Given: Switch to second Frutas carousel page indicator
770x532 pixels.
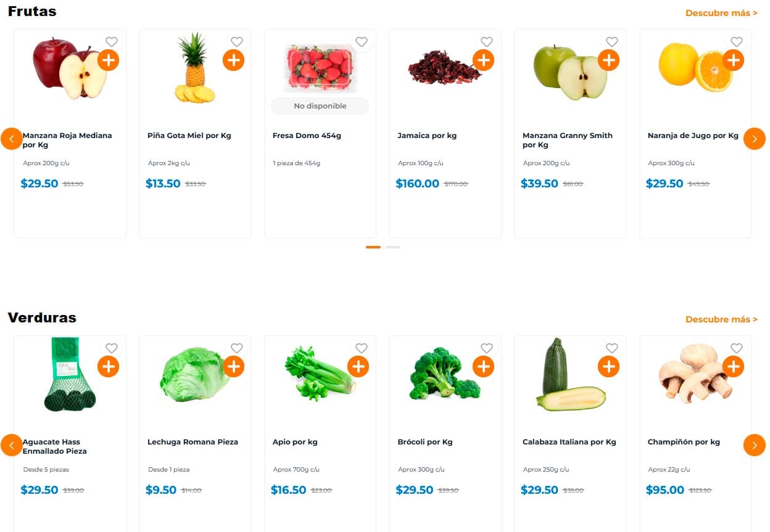Looking at the screenshot, I should [x=393, y=247].
